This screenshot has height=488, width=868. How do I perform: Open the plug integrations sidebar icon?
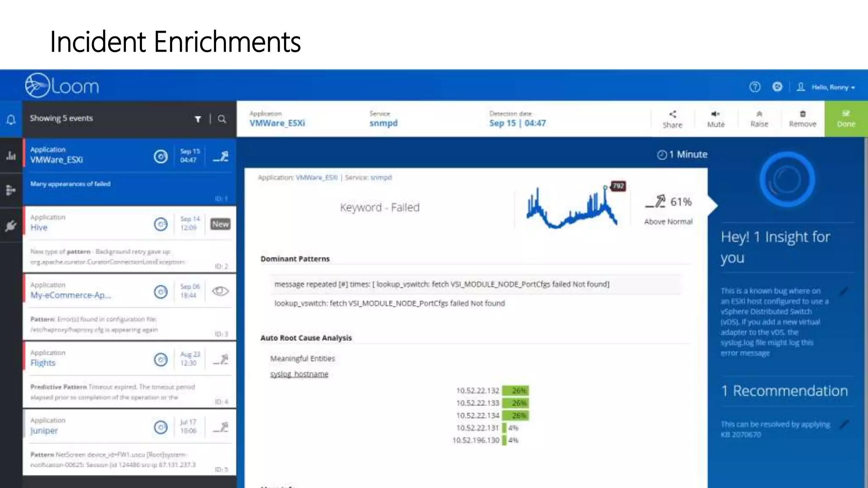11,225
